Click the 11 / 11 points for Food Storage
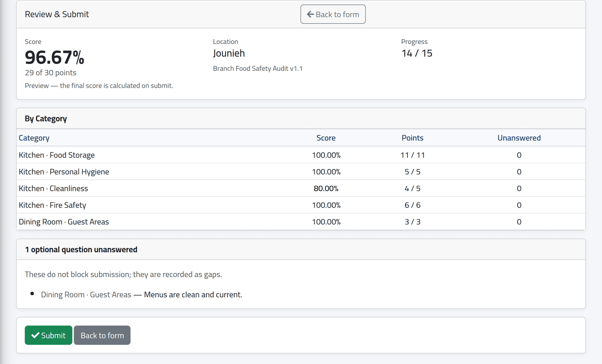This screenshot has height=364, width=602. pos(412,155)
